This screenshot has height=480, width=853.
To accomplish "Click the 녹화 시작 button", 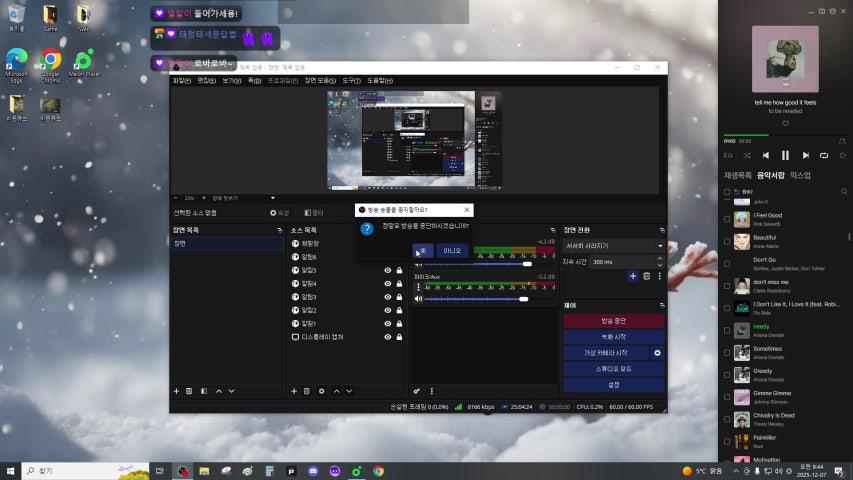I will point(614,337).
